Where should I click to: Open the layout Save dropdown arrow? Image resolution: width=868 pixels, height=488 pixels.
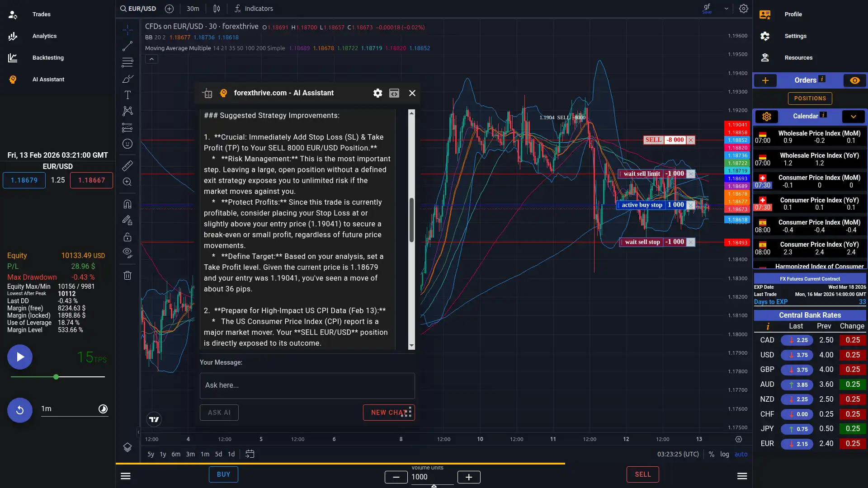click(726, 9)
